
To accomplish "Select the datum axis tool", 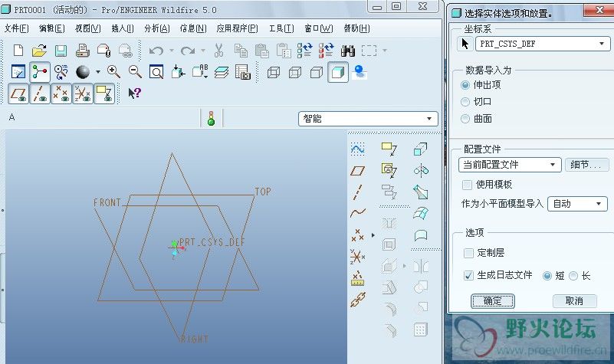I will pyautogui.click(x=357, y=192).
